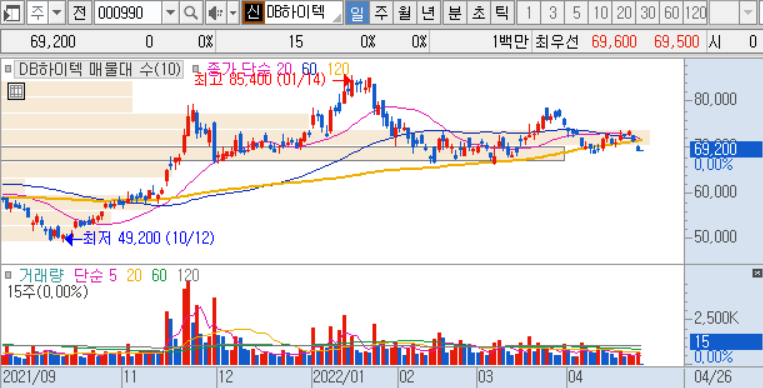763x388 pixels.
Task: Open the data grid table icon
Action: coord(16,91)
